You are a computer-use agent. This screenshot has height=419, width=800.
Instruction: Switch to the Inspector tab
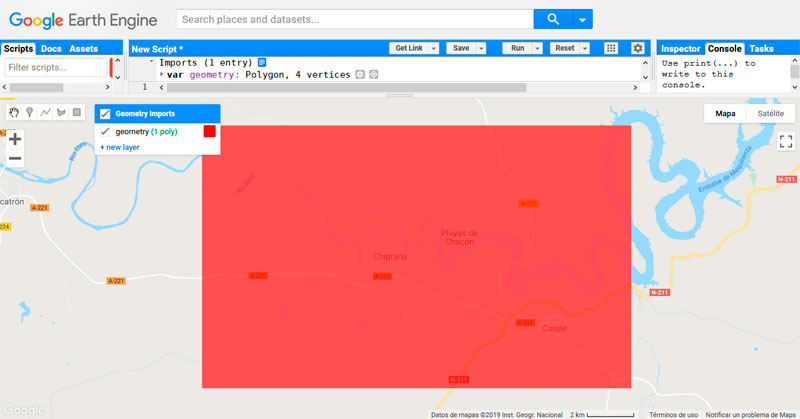click(x=681, y=48)
